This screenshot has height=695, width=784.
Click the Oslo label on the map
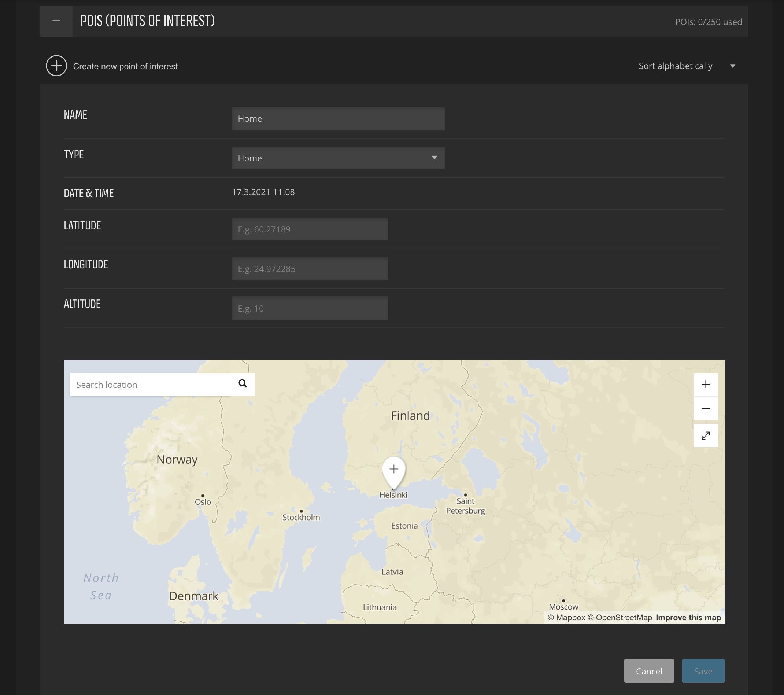click(203, 501)
